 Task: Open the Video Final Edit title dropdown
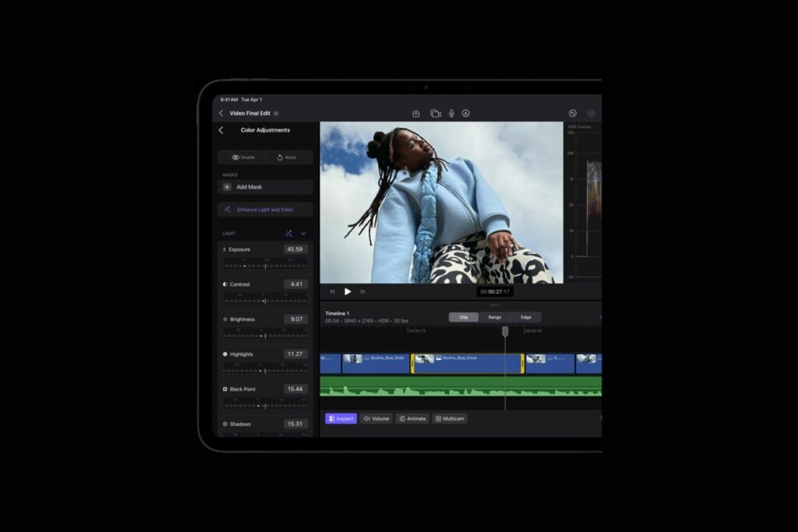276,114
